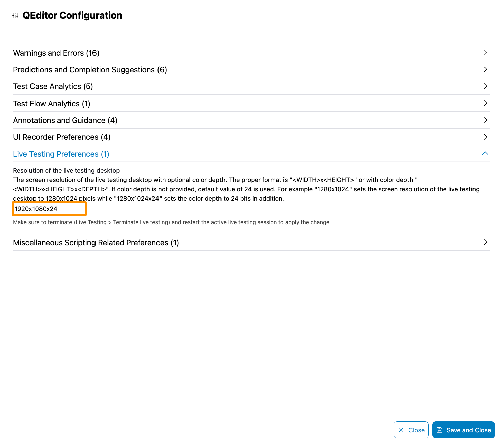Click the Live Testing Preferences (1) blue heading
Screen dimensions: 504x447
click(61, 154)
